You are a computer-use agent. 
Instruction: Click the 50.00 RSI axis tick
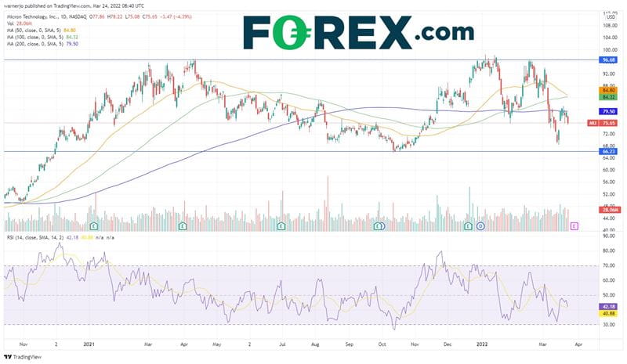tap(610, 295)
